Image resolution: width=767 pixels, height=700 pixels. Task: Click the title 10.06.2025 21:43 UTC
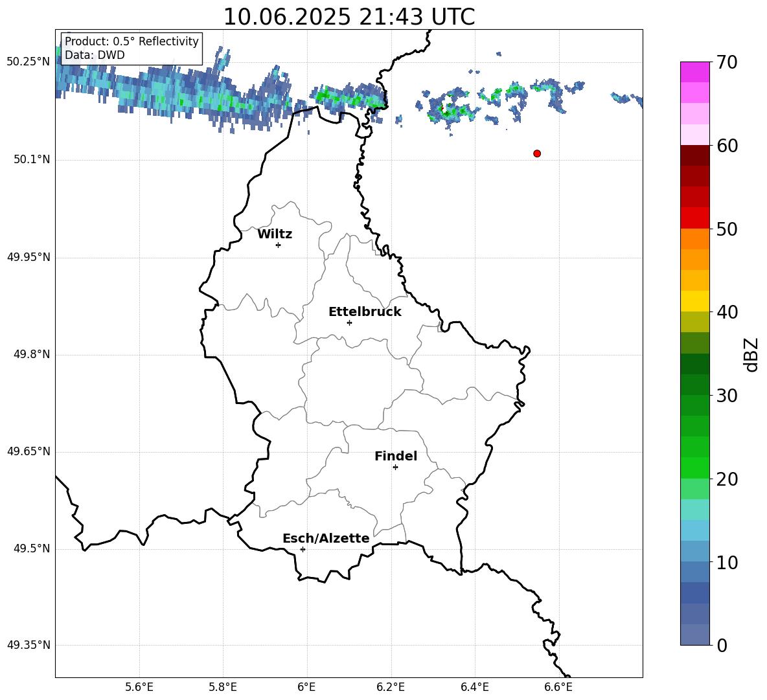click(x=349, y=17)
